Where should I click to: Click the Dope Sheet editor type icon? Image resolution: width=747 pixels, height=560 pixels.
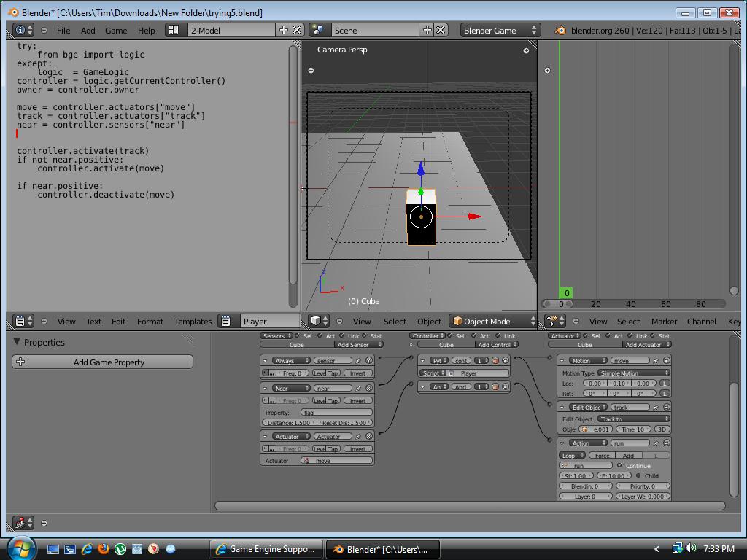point(555,321)
